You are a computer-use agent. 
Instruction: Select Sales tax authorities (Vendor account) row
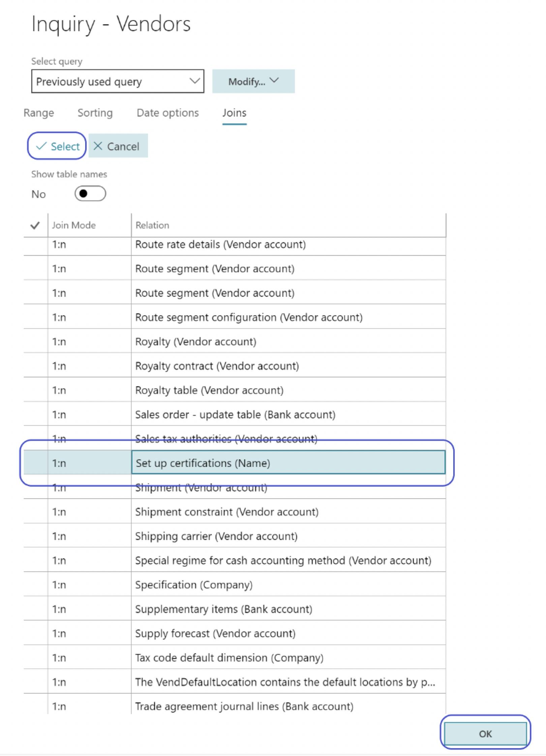click(x=235, y=439)
